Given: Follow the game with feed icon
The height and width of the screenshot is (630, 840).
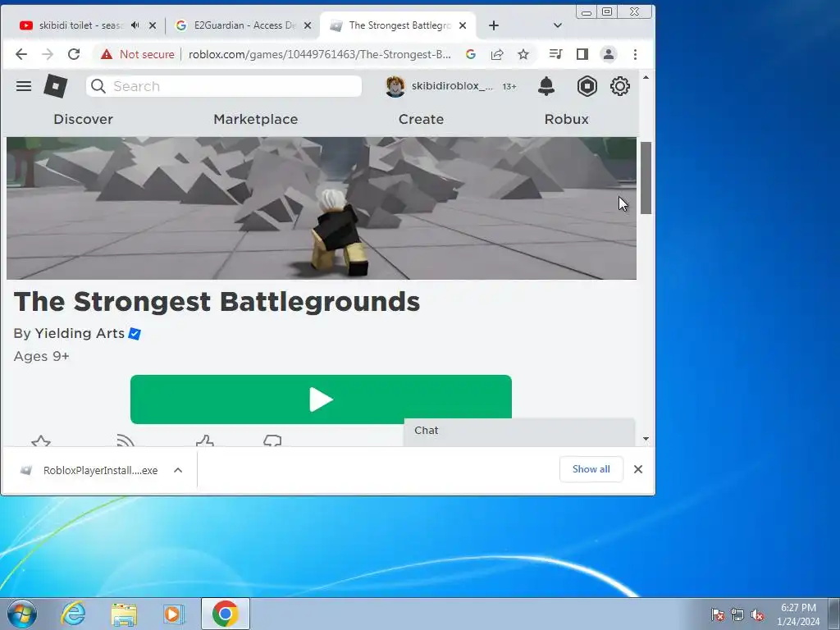Looking at the screenshot, I should click(x=125, y=441).
